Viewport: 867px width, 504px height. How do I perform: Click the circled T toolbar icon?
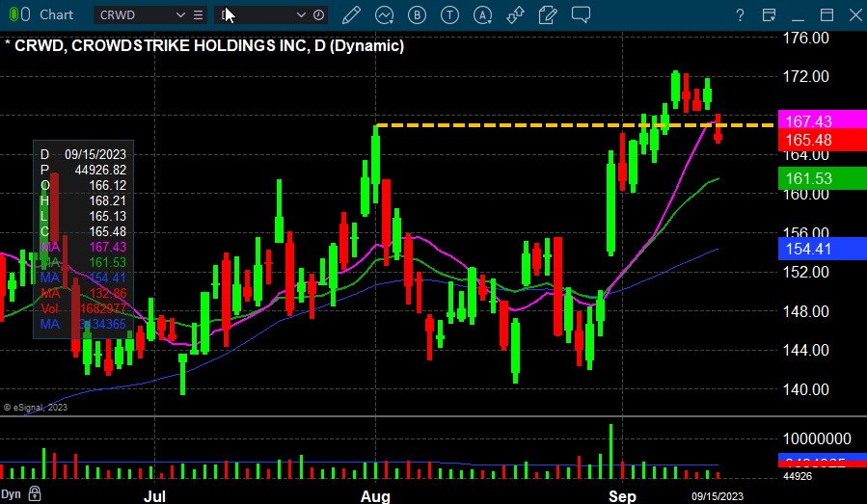(449, 14)
